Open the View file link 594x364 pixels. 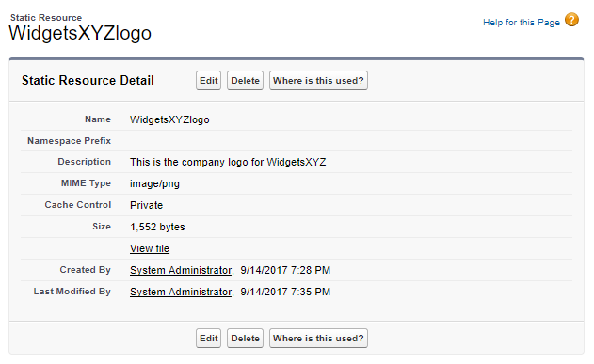tap(150, 248)
